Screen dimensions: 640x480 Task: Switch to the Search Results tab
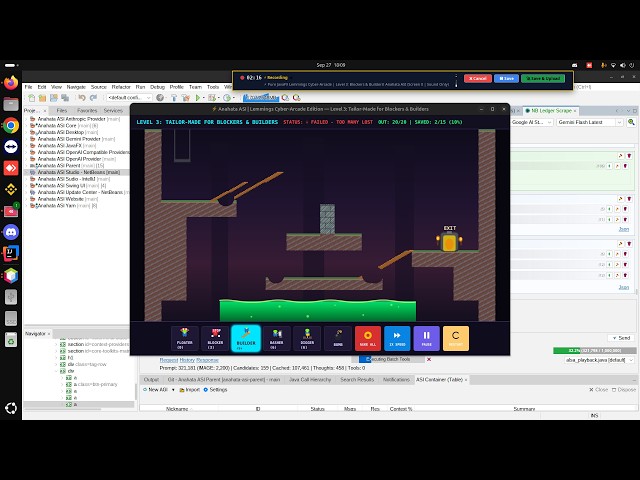(357, 380)
